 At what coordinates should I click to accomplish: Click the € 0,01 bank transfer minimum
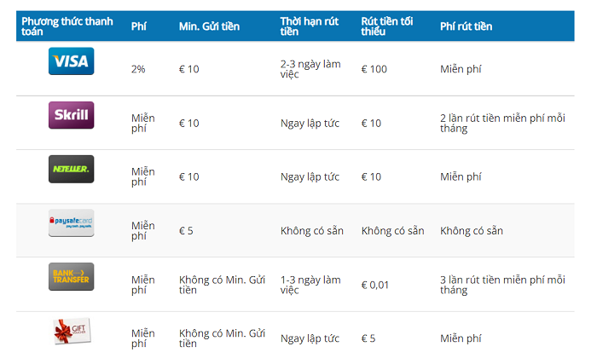click(375, 285)
